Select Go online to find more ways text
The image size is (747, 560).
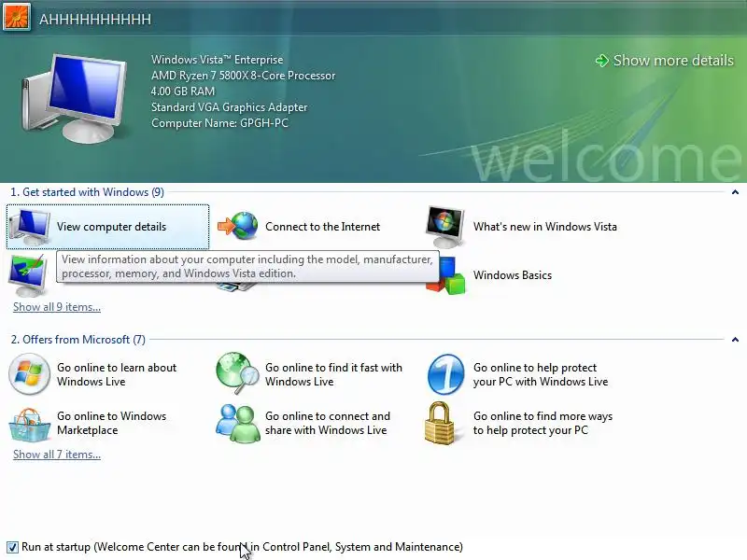(x=543, y=424)
